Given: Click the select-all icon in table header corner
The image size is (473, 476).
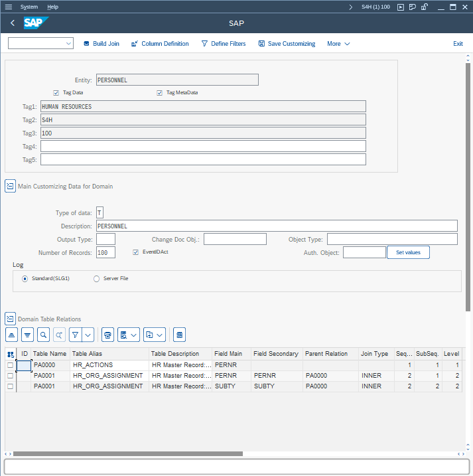Looking at the screenshot, I should (x=11, y=354).
